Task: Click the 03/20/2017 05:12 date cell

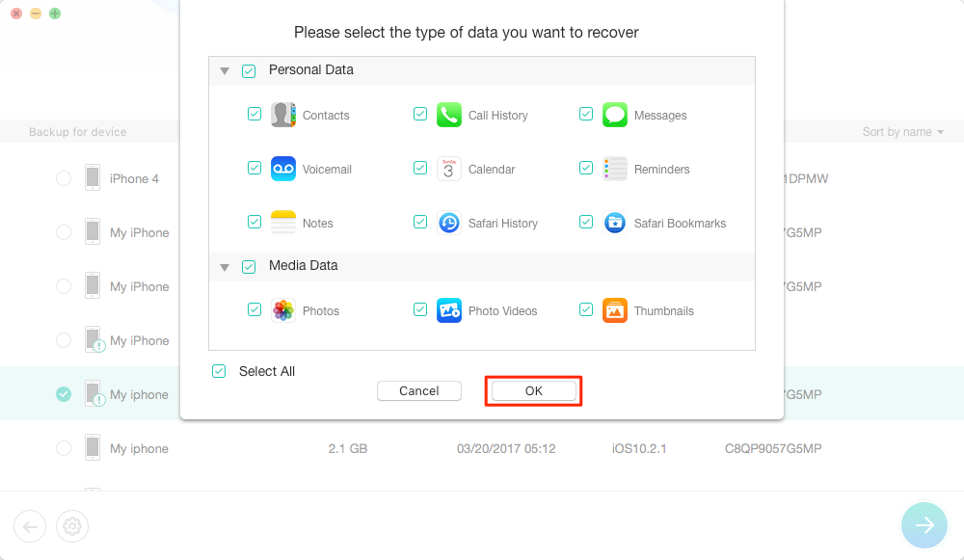Action: [506, 449]
